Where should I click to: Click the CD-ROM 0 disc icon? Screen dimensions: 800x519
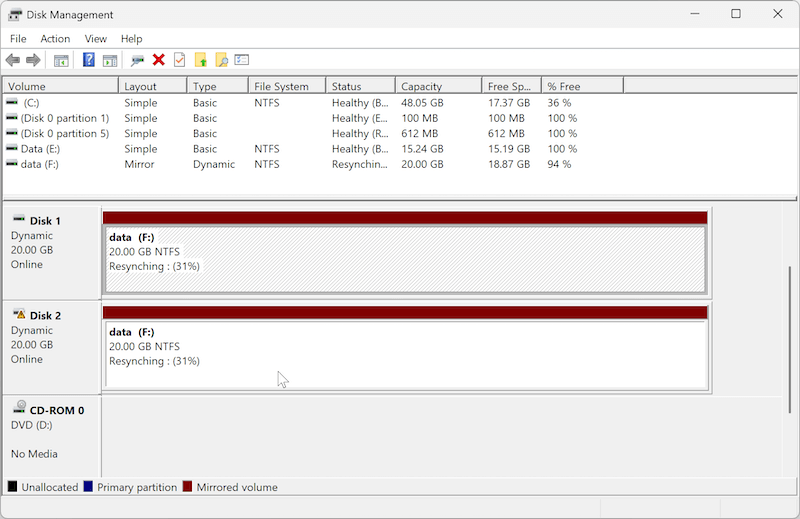(x=19, y=407)
